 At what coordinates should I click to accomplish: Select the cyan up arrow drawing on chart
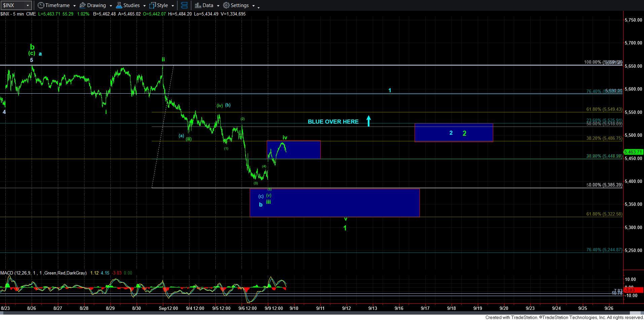pos(369,121)
